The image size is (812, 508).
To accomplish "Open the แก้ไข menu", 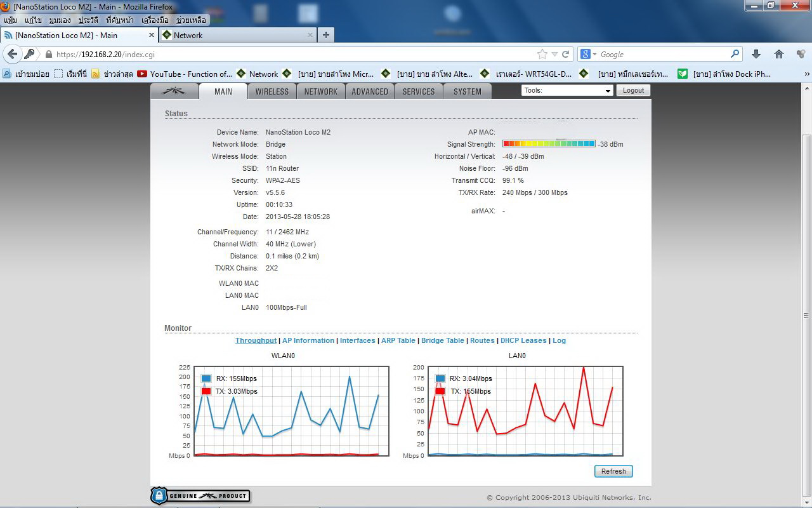I will pyautogui.click(x=33, y=20).
